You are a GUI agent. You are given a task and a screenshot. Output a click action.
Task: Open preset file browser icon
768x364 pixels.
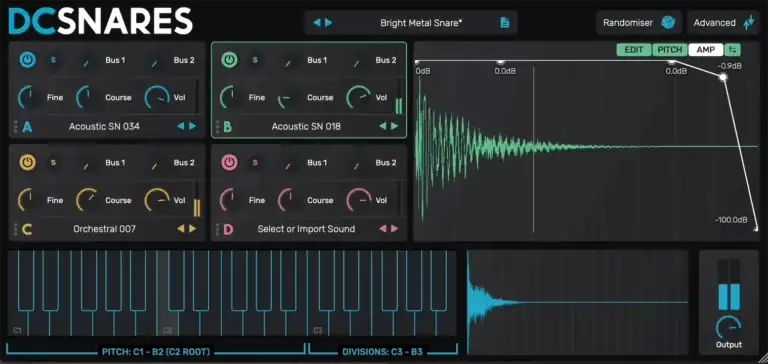pyautogui.click(x=505, y=23)
